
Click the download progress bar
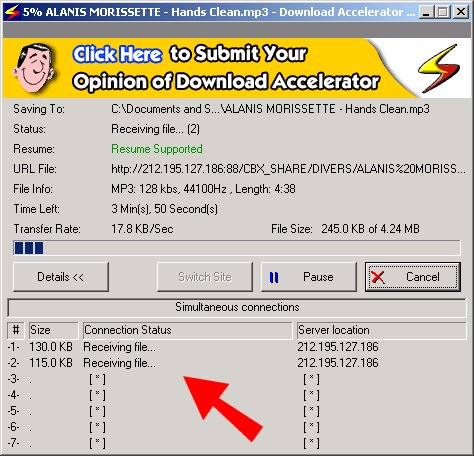point(237,248)
